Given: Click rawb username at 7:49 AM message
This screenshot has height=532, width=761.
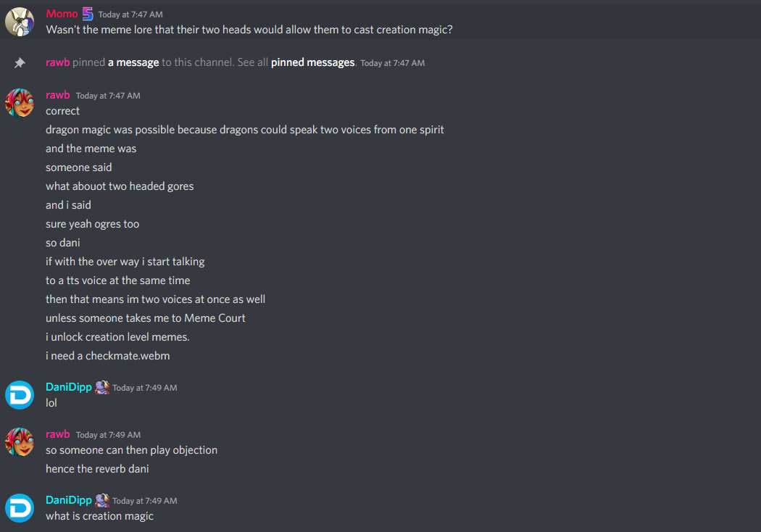Looking at the screenshot, I should [58, 434].
